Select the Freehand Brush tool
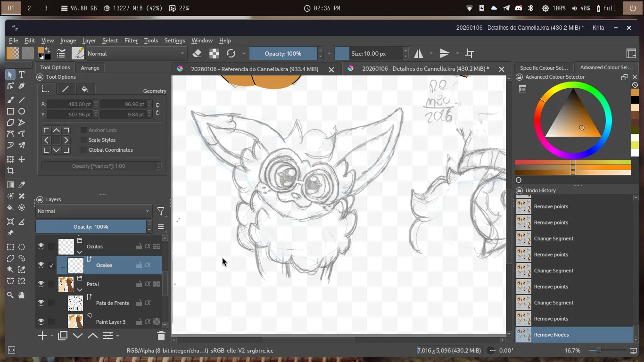 10,100
